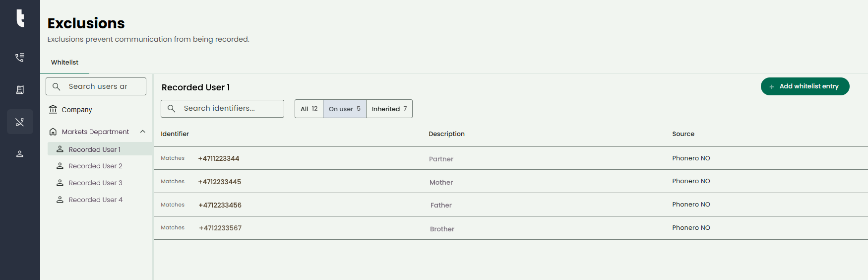Open the user profile sidebar icon
Viewport: 868px width, 280px height.
[x=20, y=154]
